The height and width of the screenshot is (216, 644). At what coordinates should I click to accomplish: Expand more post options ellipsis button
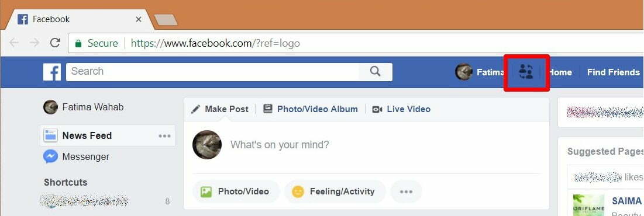[406, 191]
